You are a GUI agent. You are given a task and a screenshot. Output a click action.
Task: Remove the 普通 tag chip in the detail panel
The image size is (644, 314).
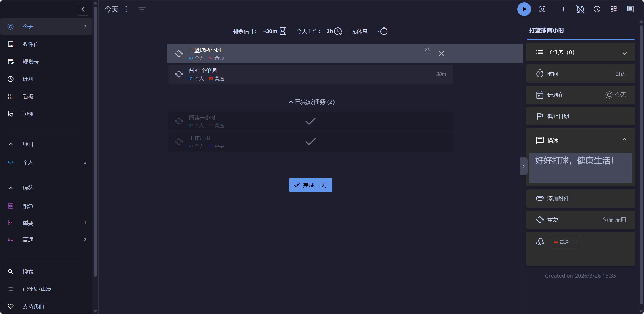(574, 241)
